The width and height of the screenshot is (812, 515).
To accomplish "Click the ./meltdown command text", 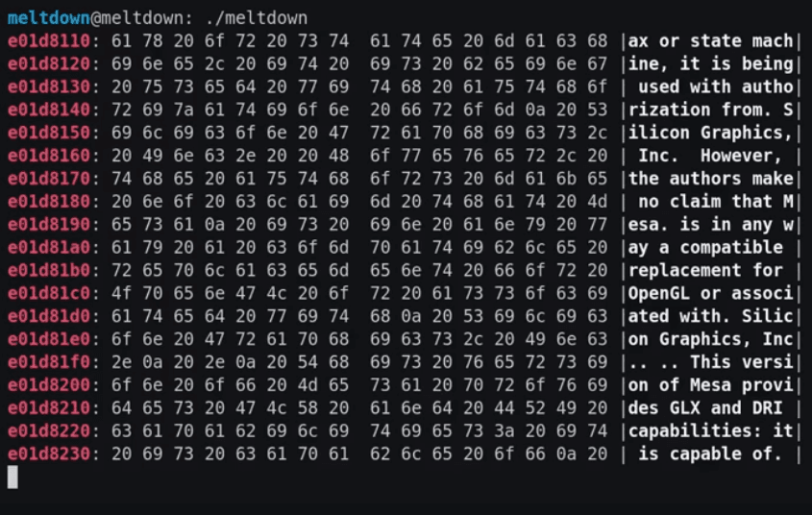I will pos(256,18).
